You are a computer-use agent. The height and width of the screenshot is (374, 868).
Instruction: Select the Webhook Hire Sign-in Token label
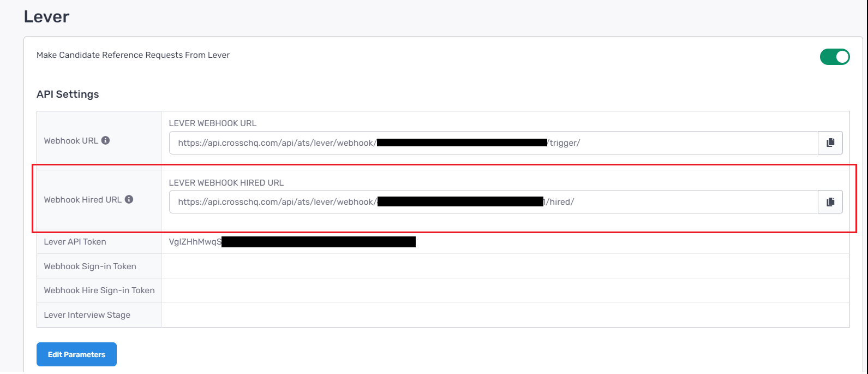coord(99,290)
